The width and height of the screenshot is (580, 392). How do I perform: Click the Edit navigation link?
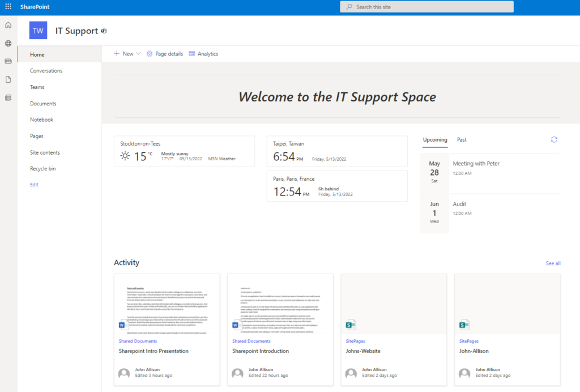tap(35, 185)
